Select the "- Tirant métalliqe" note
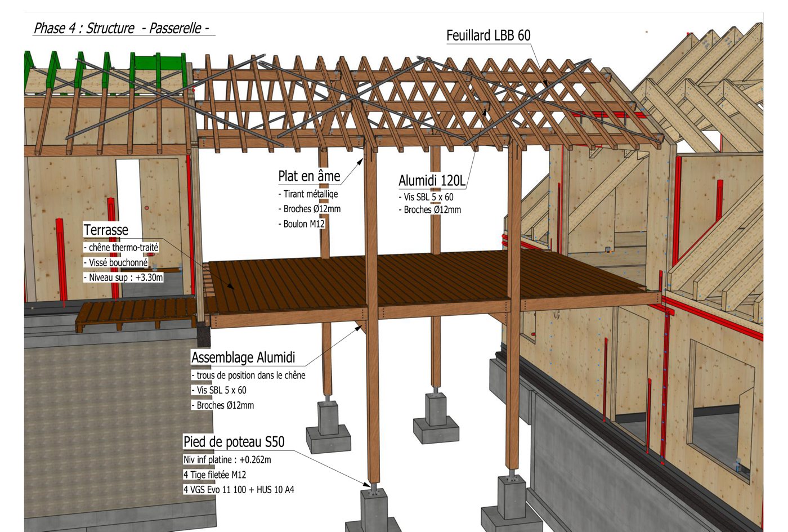The image size is (788, 532). tap(308, 194)
